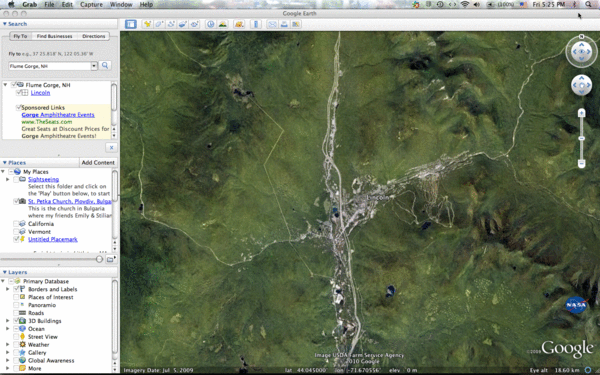The height and width of the screenshot is (375, 600).
Task: Open the Fly To search history dropdown
Action: click(94, 66)
